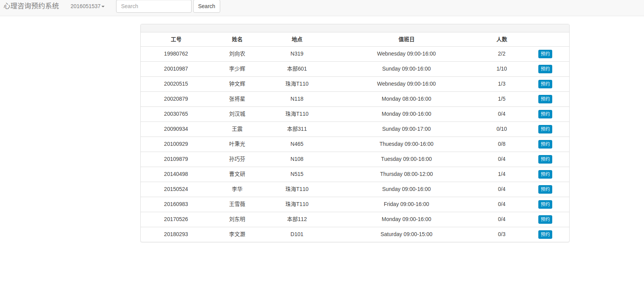
Task: Click the name 刘汉城
Action: (x=237, y=114)
